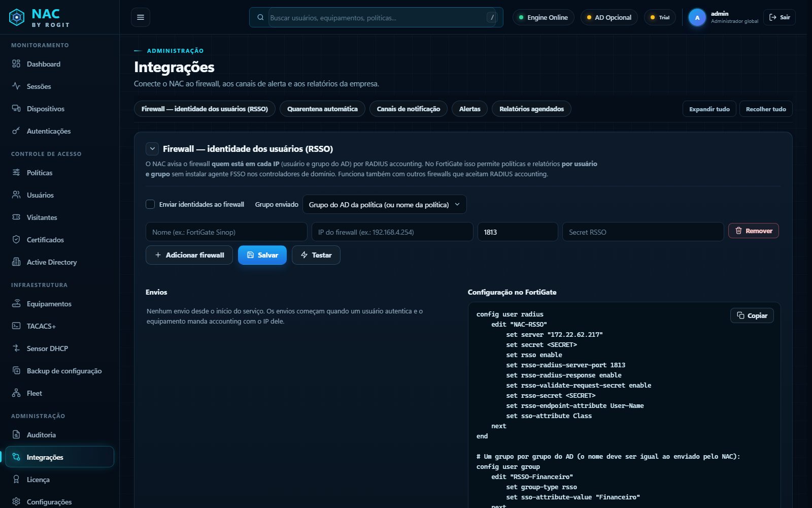The height and width of the screenshot is (508, 812).
Task: Click the Active Directory building icon
Action: pos(16,262)
